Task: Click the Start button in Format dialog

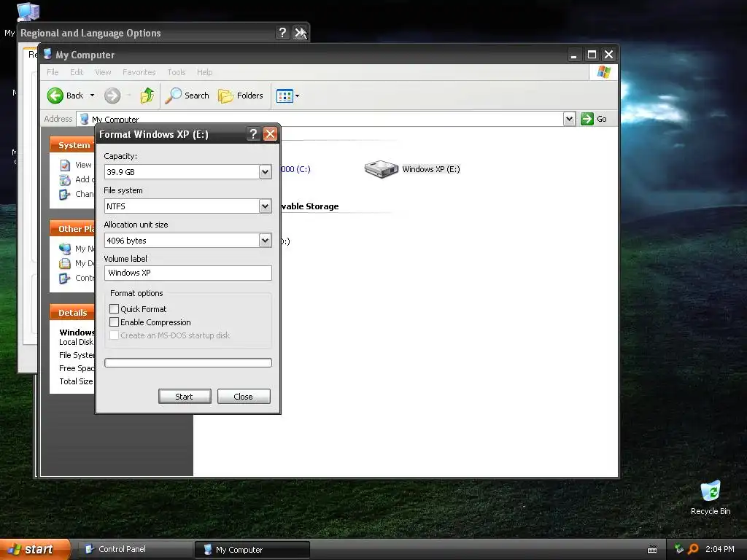Action: point(185,396)
